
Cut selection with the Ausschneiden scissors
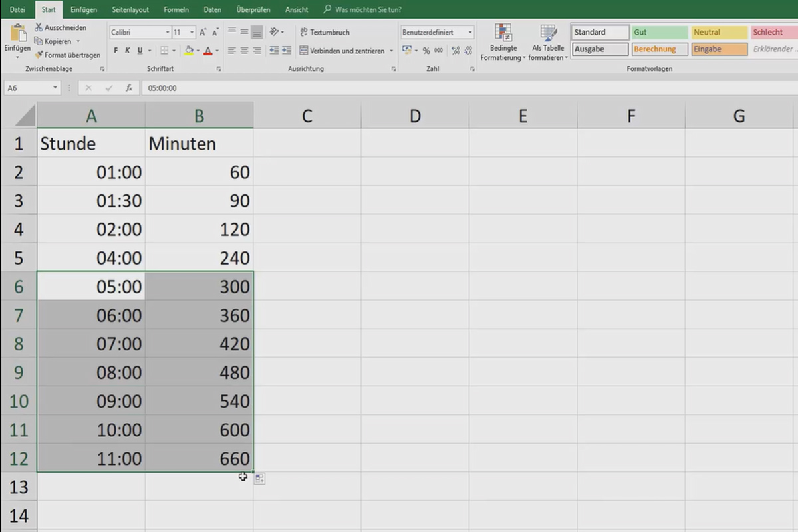coord(39,27)
